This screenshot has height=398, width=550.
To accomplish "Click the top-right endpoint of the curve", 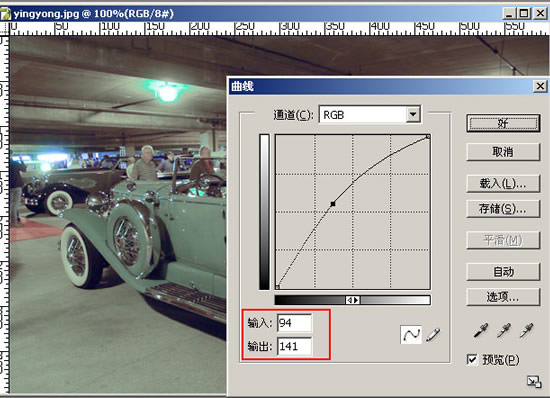I will click(428, 136).
